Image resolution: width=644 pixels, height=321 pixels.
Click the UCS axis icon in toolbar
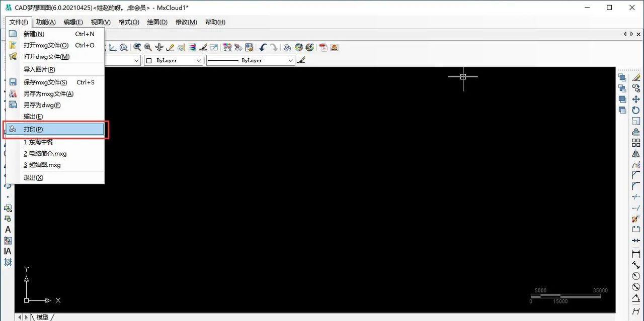click(113, 47)
